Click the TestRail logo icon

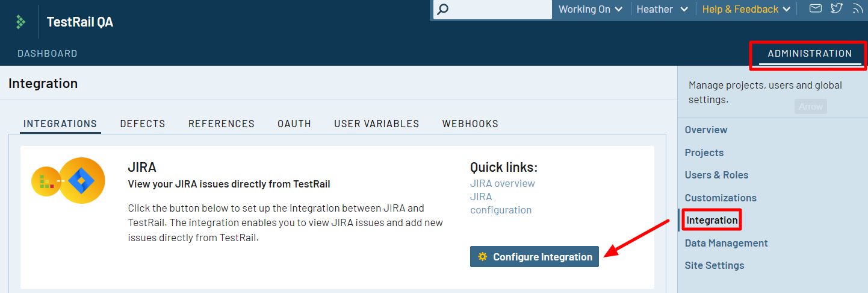[20, 22]
